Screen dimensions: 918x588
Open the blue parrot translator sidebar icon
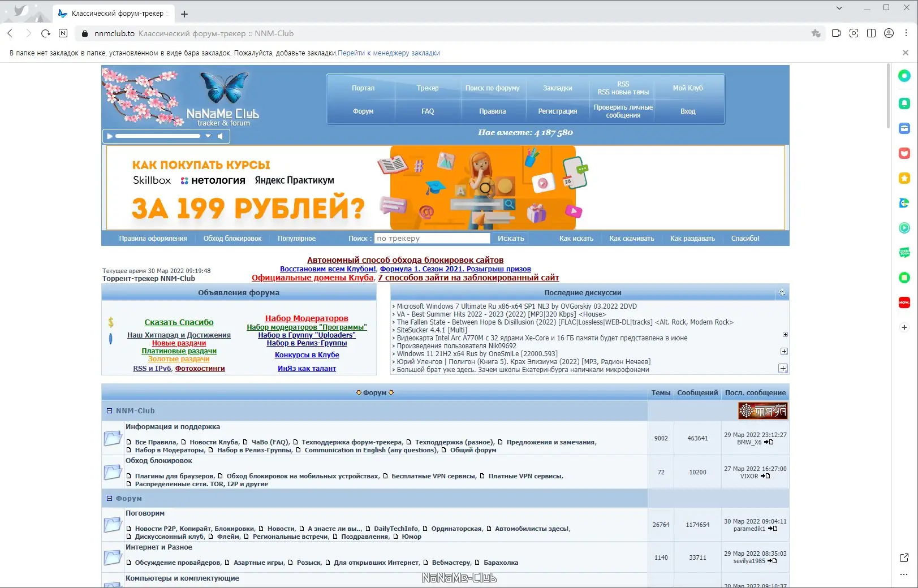[904, 203]
